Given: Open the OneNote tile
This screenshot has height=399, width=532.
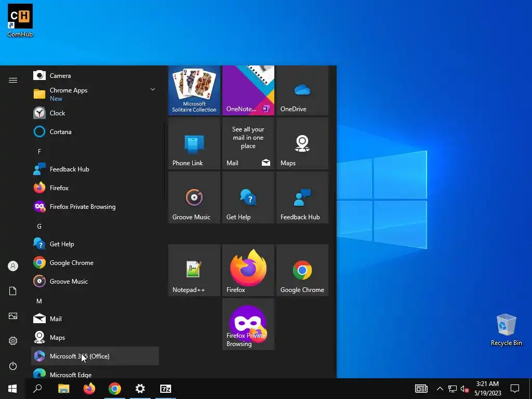Looking at the screenshot, I should (248, 90).
